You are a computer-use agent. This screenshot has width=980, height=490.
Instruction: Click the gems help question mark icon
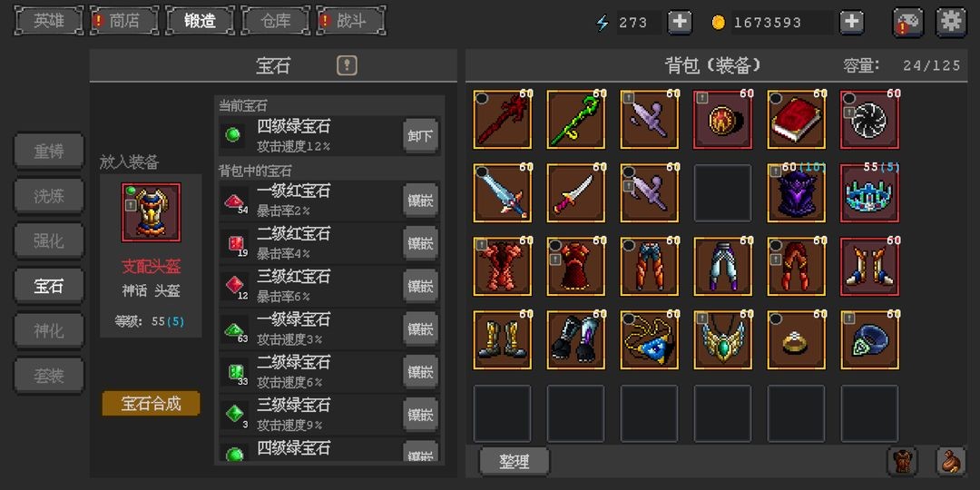[x=347, y=65]
